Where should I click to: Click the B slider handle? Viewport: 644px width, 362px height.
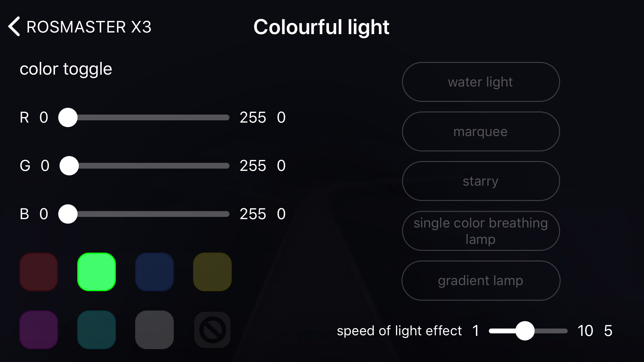click(68, 214)
